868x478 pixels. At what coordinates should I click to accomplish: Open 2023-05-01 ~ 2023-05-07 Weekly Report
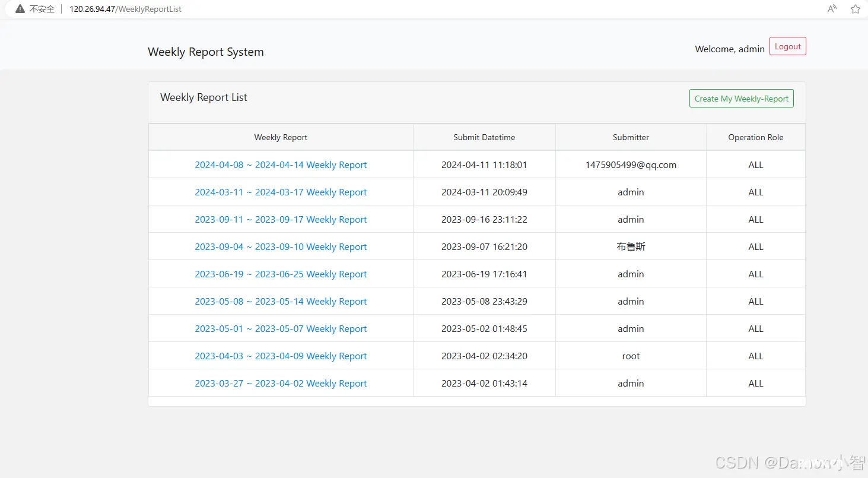281,329
